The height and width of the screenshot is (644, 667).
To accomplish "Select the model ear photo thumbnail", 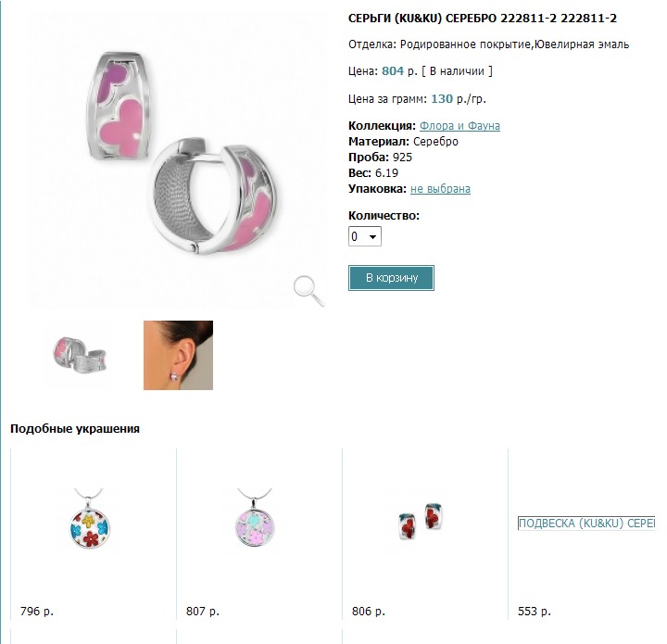I will click(178, 355).
